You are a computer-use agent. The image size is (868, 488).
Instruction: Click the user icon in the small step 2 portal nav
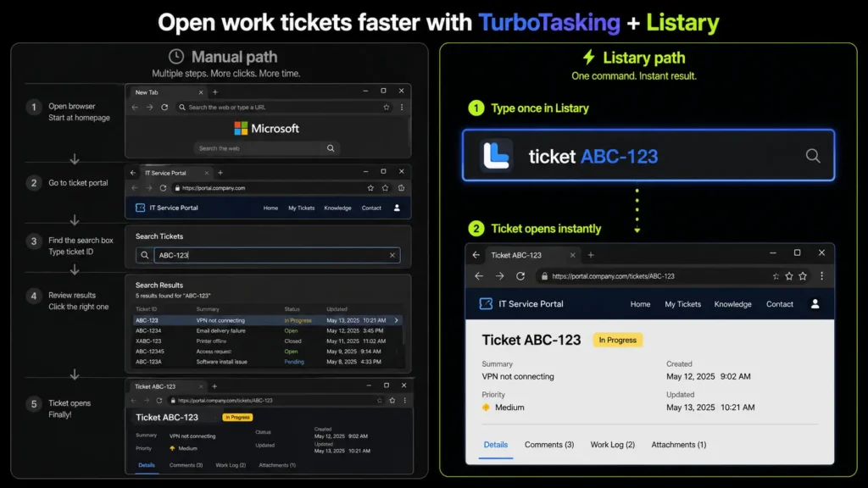click(x=397, y=208)
